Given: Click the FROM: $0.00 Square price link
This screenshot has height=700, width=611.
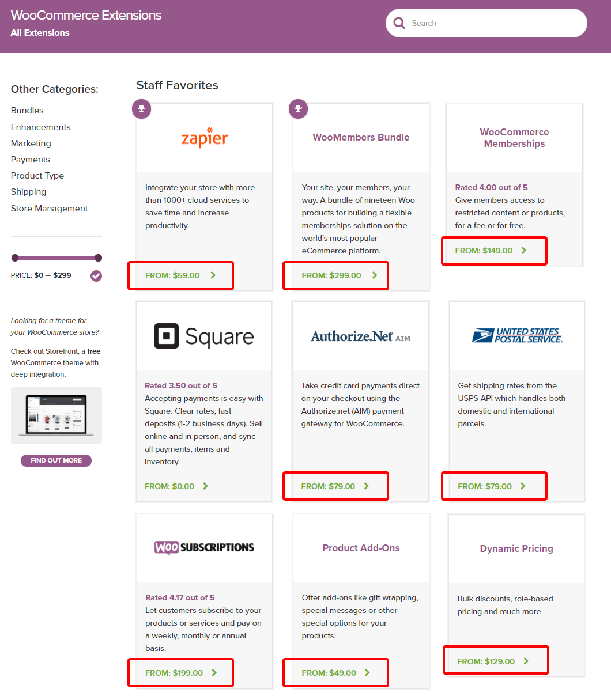Looking at the screenshot, I should coord(169,486).
